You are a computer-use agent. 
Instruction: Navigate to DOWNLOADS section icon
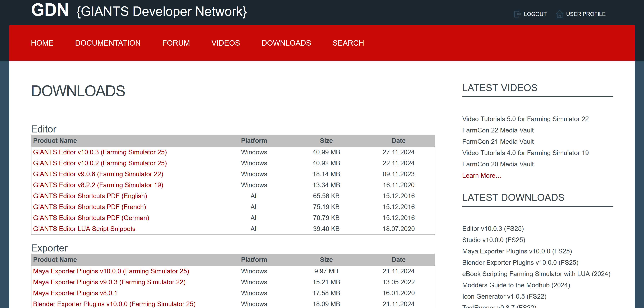(286, 43)
